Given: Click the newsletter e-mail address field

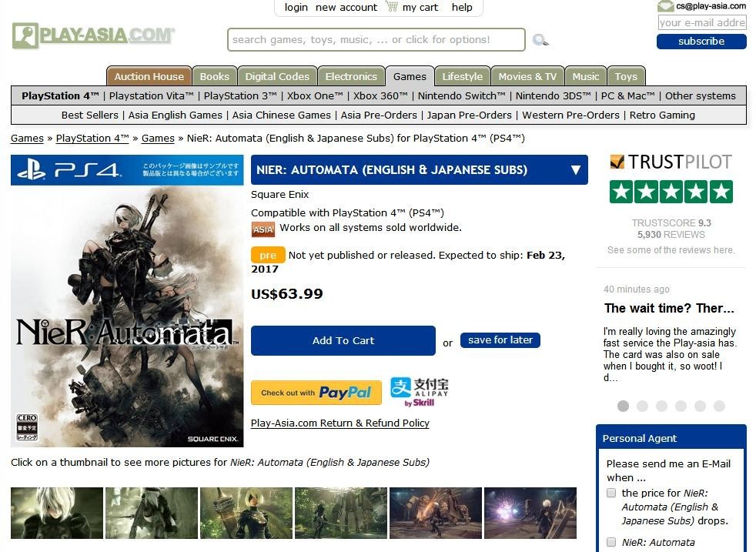Looking at the screenshot, I should (x=701, y=23).
